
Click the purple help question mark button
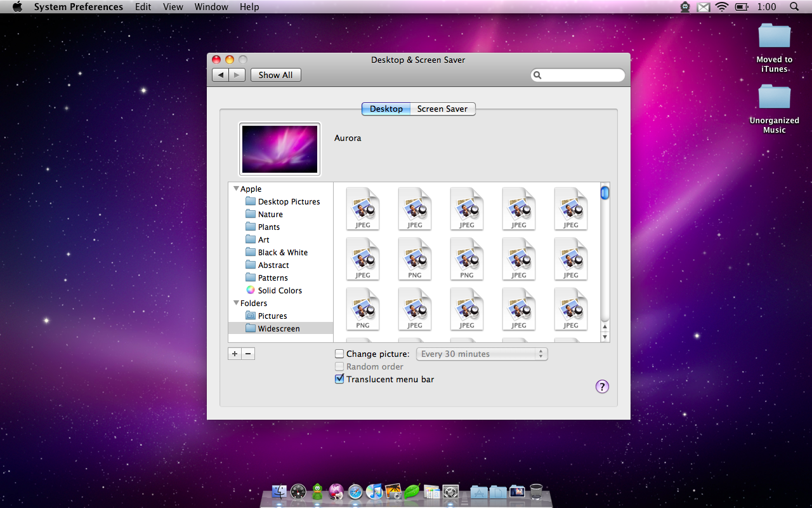click(602, 387)
